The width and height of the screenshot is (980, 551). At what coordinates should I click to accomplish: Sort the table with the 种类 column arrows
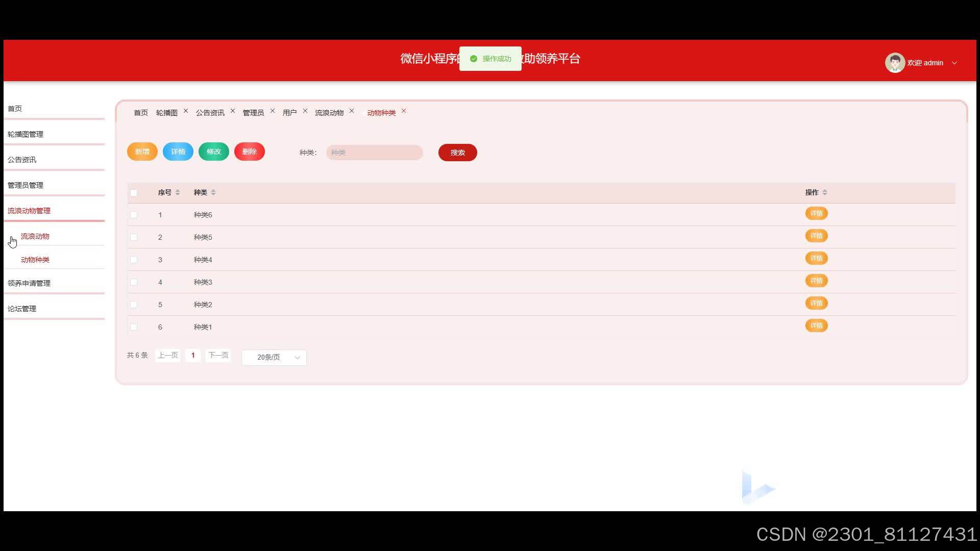[x=213, y=192]
